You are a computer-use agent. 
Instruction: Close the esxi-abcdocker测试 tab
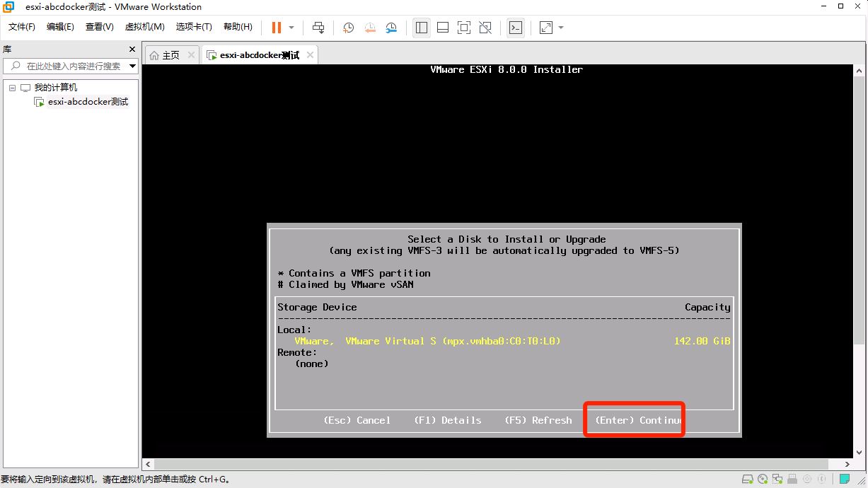309,55
